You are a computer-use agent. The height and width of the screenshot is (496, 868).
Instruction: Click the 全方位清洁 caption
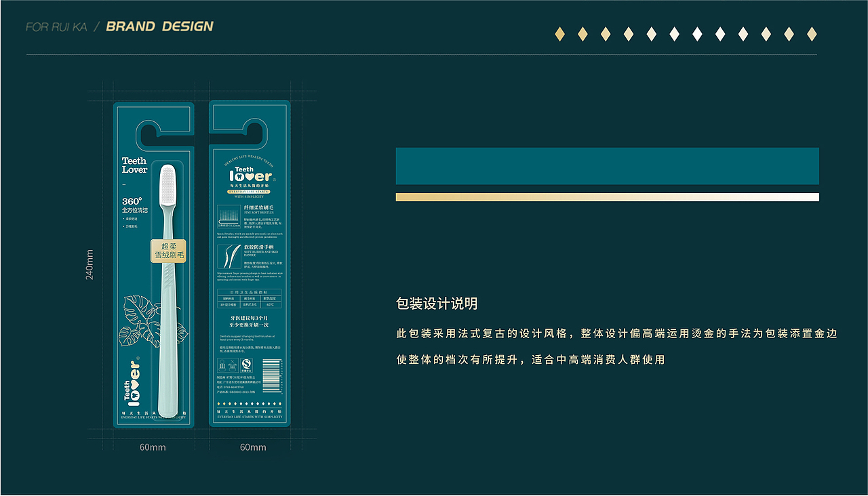[134, 211]
